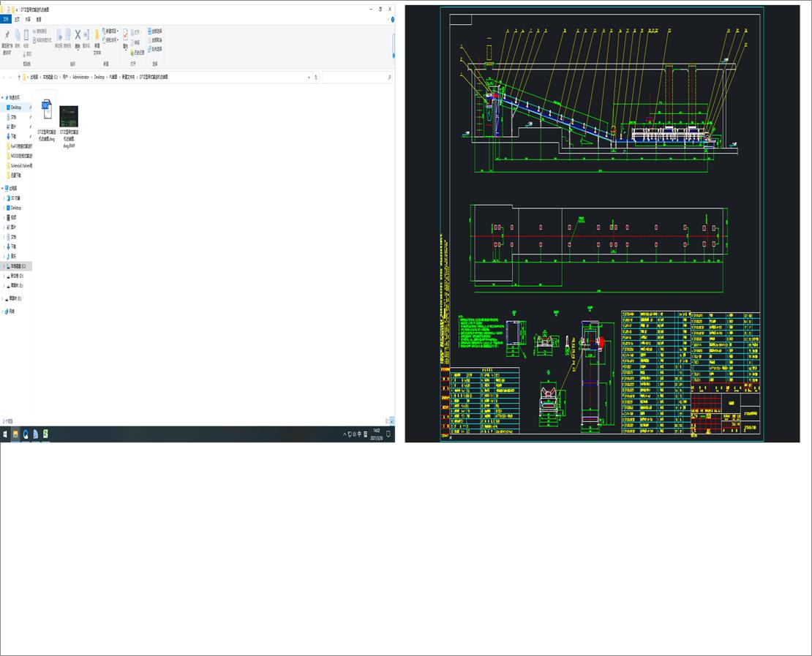The height and width of the screenshot is (656, 812).
Task: Select Desktop under Quick access
Action: click(16, 108)
